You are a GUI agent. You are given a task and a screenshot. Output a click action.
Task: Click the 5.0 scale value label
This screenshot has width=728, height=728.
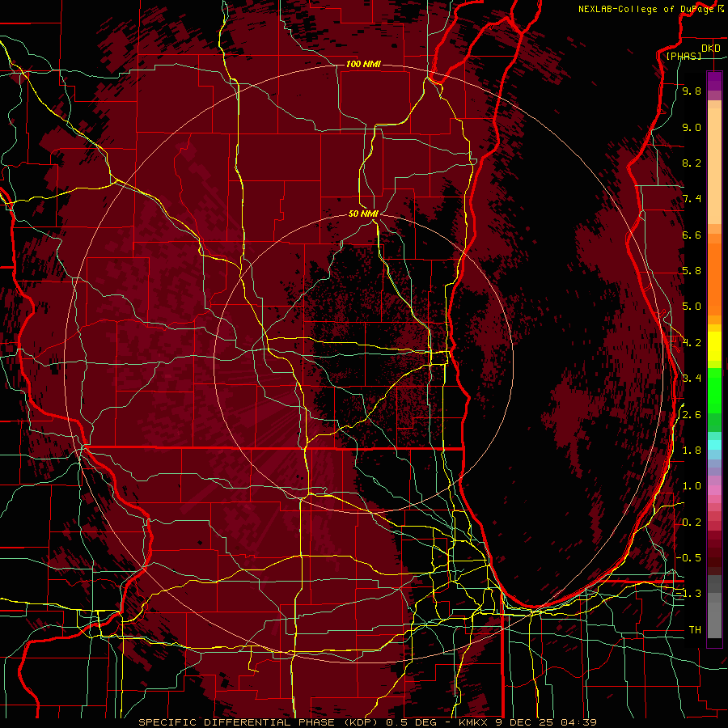click(x=692, y=307)
